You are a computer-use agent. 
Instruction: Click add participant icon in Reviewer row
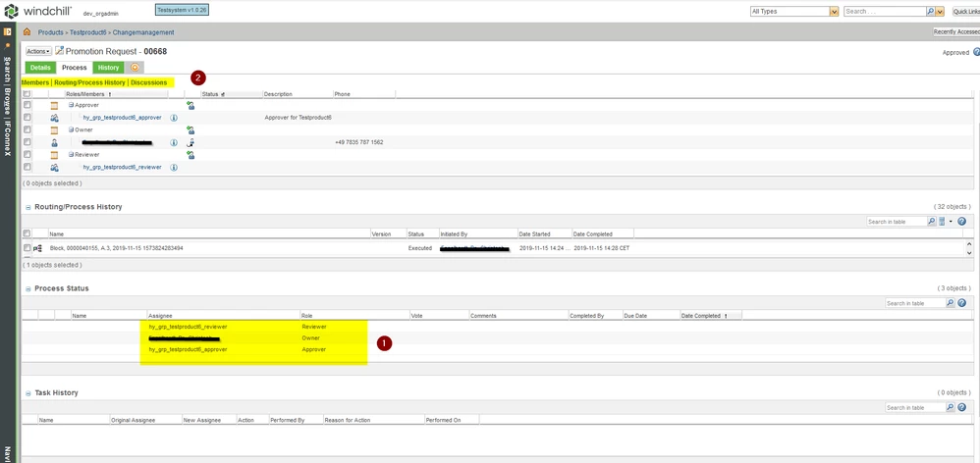[x=190, y=155]
